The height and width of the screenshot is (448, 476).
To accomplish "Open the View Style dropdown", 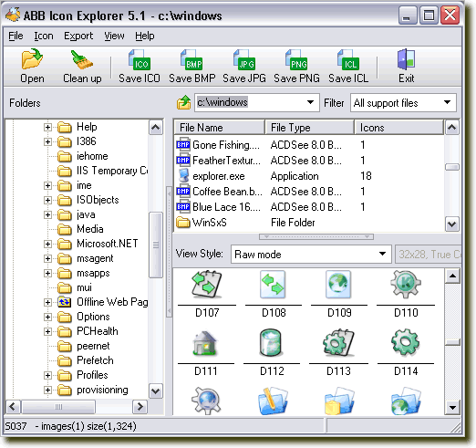I will pos(382,254).
